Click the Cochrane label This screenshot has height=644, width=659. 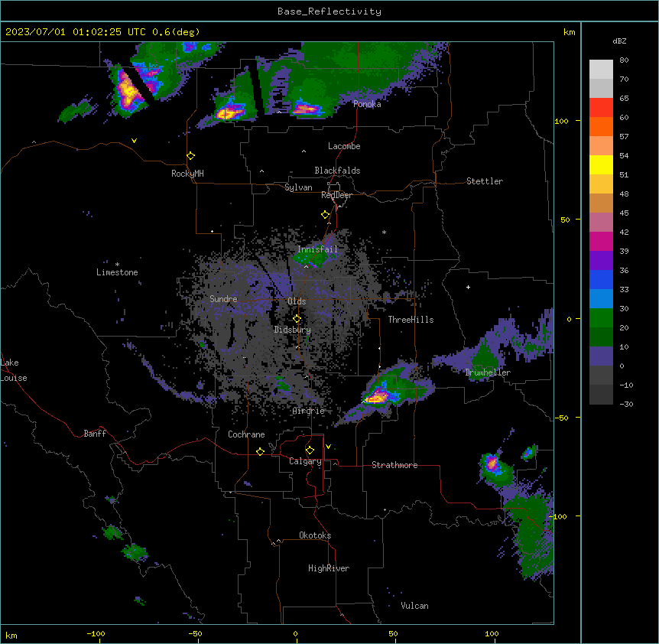[x=246, y=434]
